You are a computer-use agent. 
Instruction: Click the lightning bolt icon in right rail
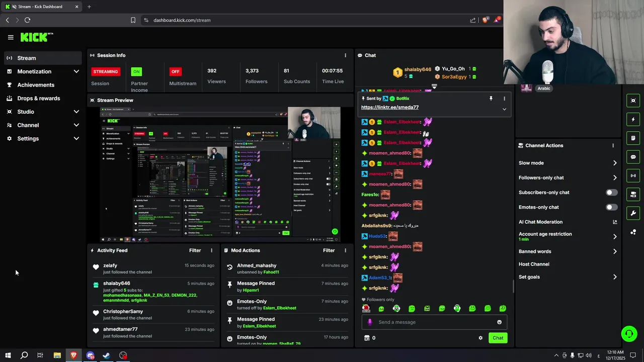pos(633,120)
